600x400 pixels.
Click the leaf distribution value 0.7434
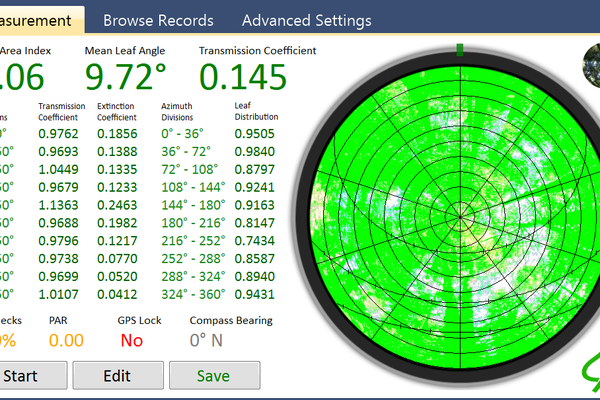point(254,241)
